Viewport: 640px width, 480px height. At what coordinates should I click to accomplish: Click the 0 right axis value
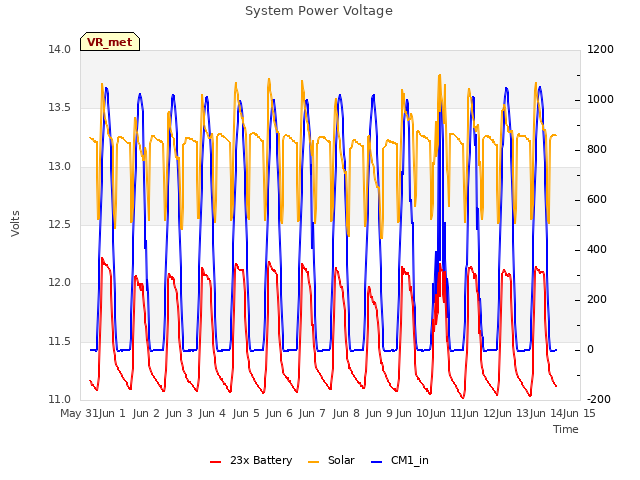click(590, 350)
